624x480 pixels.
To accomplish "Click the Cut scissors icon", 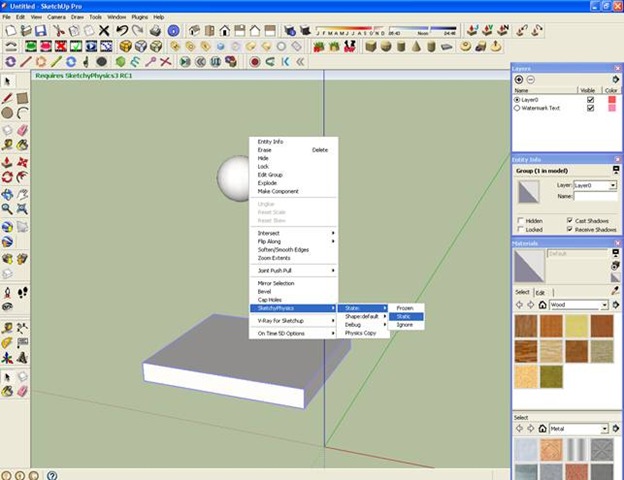I will (x=61, y=31).
